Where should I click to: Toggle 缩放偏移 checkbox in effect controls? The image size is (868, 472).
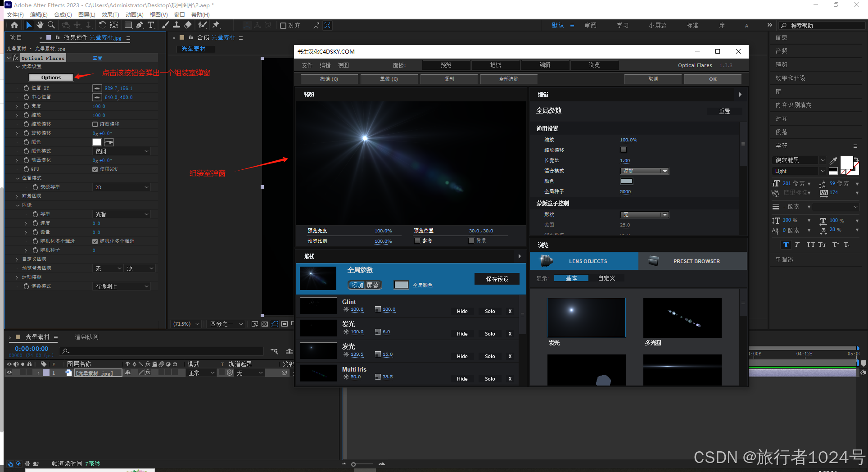[x=95, y=124]
